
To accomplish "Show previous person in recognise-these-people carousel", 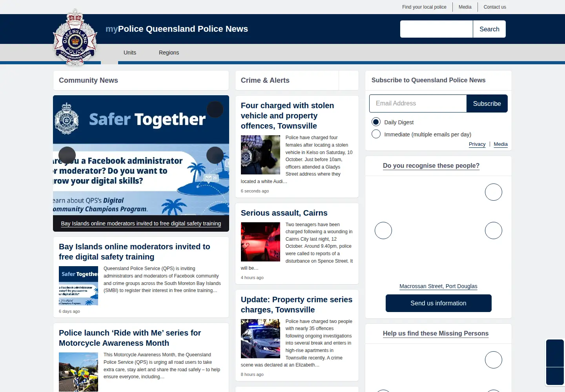I will [x=383, y=230].
